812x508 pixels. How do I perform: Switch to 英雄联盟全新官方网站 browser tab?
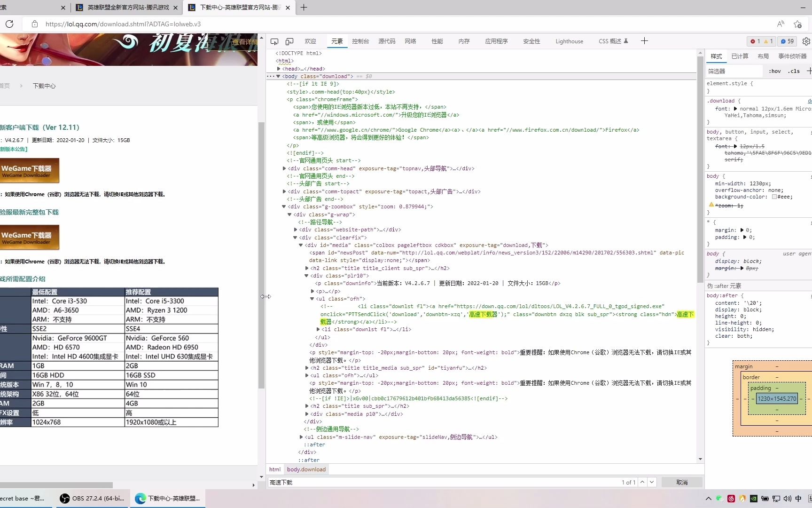(x=127, y=8)
